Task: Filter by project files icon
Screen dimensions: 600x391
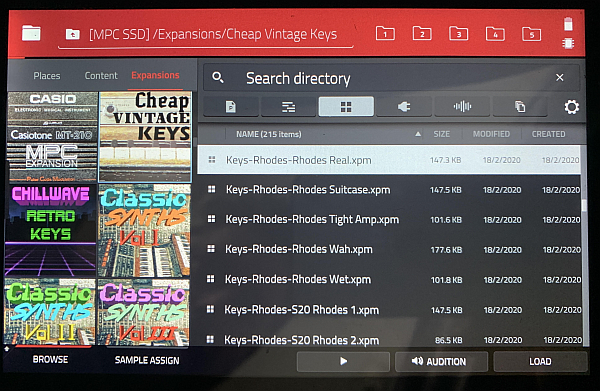Action: 231,106
